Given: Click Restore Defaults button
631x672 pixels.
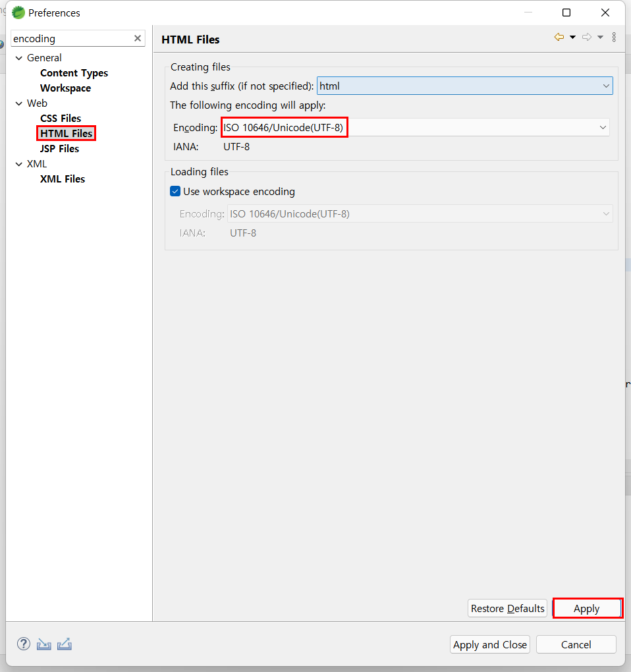Looking at the screenshot, I should point(507,609).
